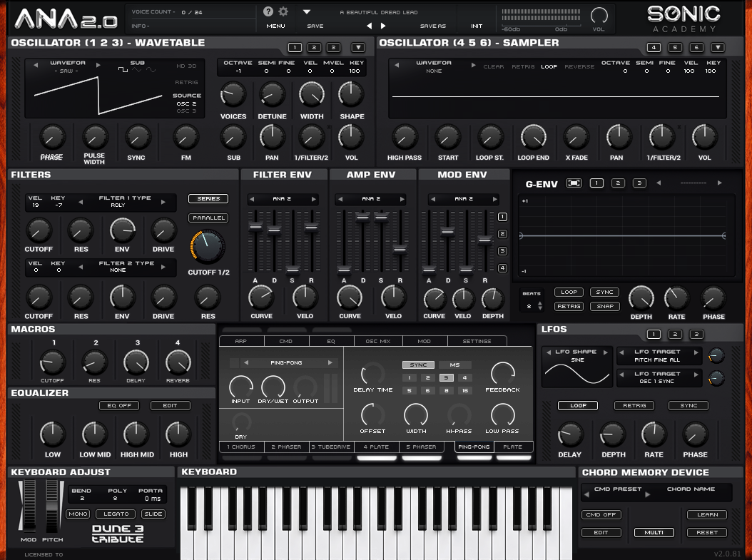This screenshot has width=752, height=560.
Task: Click the FM knob
Action: [186, 138]
